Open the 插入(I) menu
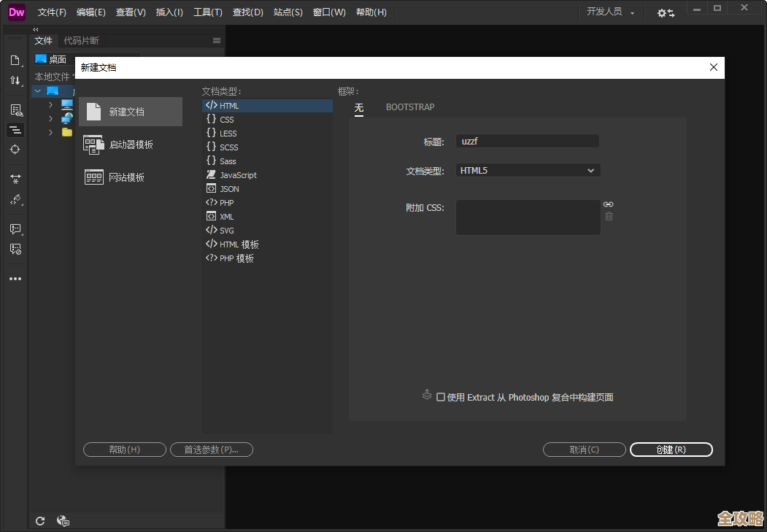 [x=169, y=12]
